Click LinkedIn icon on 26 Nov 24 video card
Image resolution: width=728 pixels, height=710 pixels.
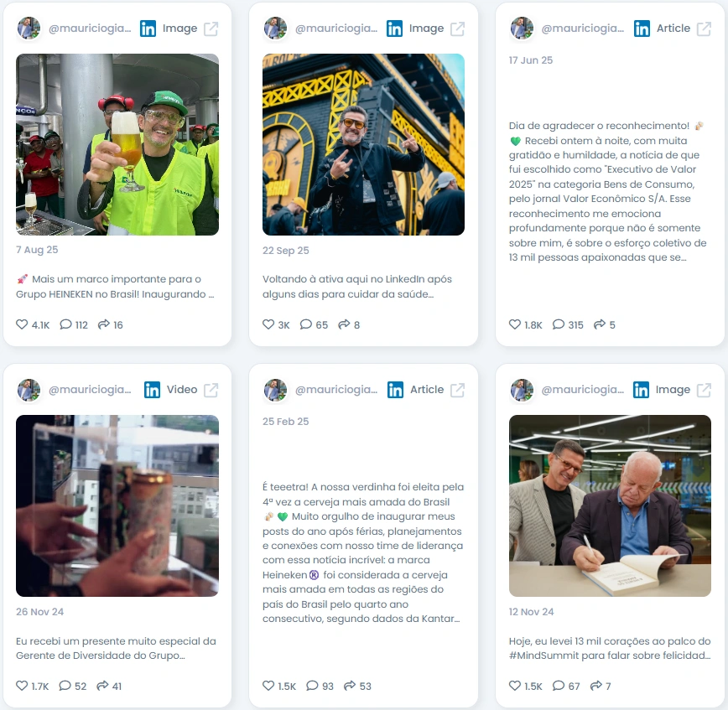pos(152,390)
